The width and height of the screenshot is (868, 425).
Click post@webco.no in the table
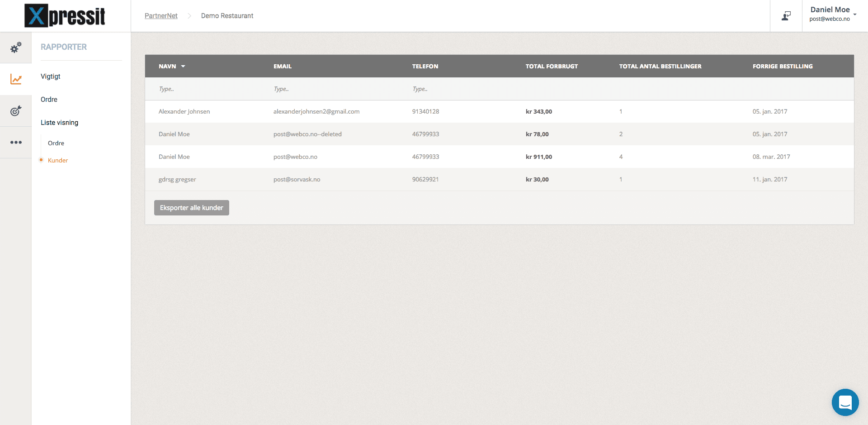[x=295, y=157]
